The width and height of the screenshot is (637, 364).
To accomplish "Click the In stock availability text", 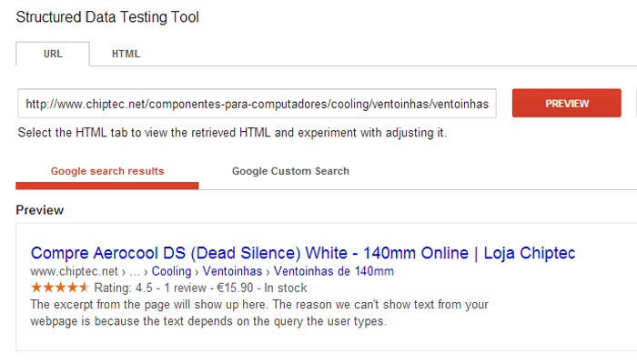I will click(x=286, y=288).
